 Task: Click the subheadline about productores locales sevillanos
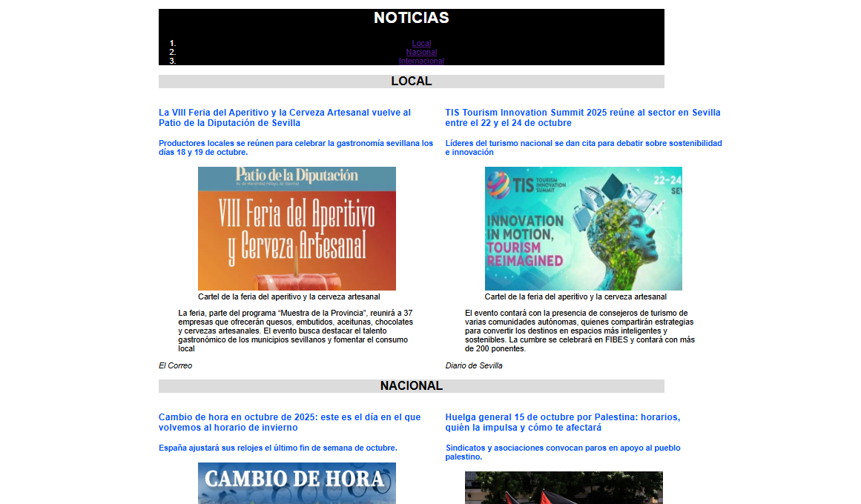click(293, 148)
